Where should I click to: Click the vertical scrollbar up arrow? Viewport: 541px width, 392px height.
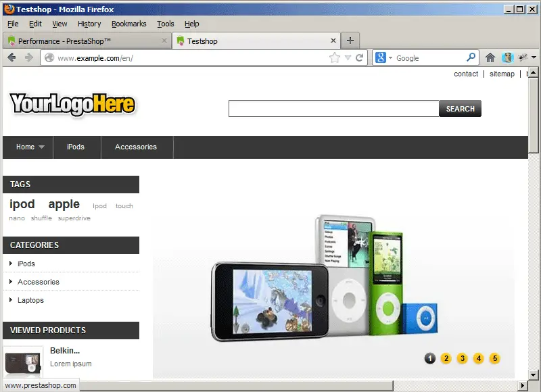coord(533,73)
